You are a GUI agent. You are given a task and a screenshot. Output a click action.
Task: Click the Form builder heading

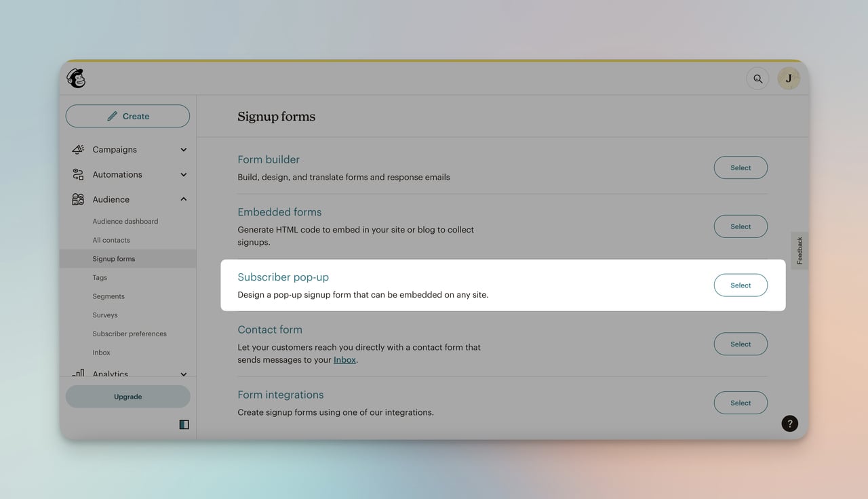pos(269,159)
